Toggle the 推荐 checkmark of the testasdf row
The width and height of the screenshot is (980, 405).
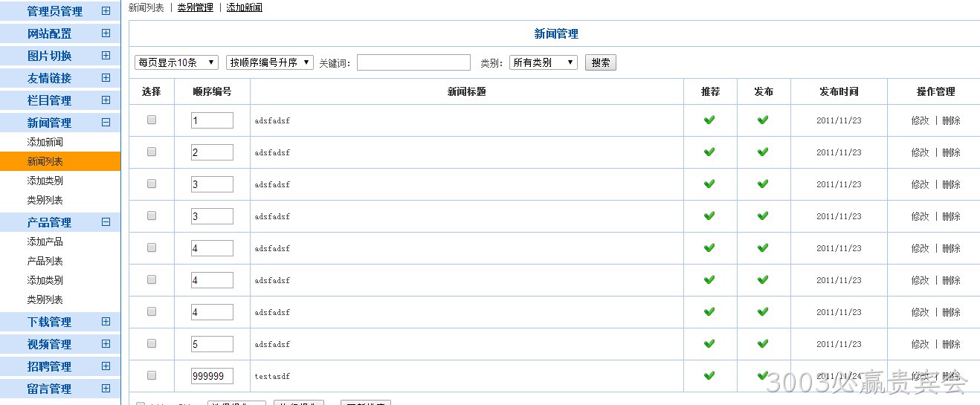point(709,375)
